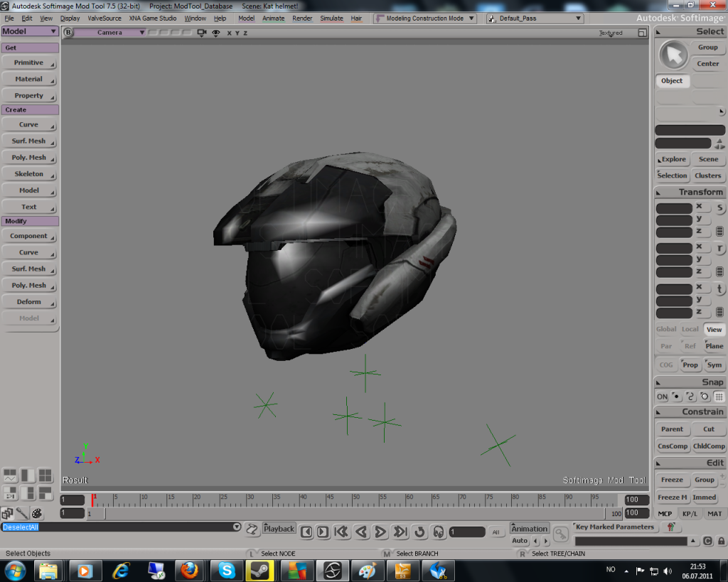Open the Modeling Construction Mode dropdown

pyautogui.click(x=425, y=18)
